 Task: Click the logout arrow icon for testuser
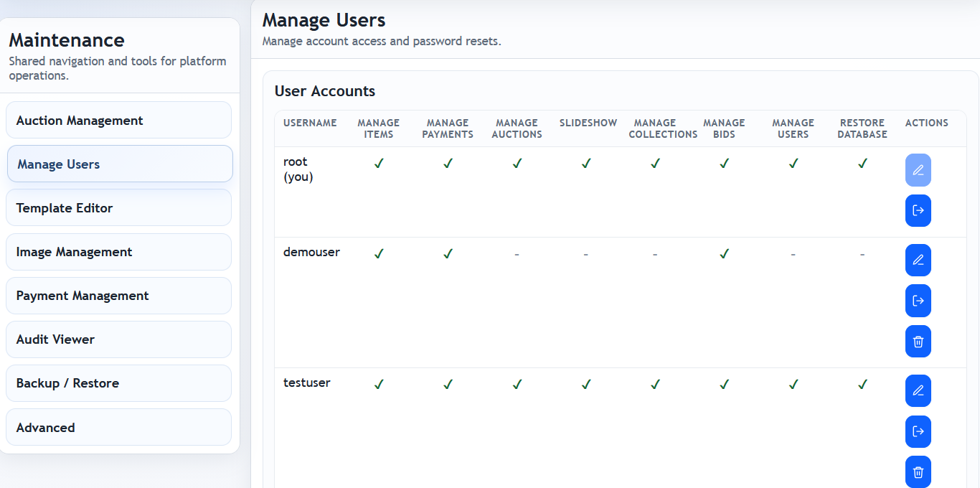[918, 431]
